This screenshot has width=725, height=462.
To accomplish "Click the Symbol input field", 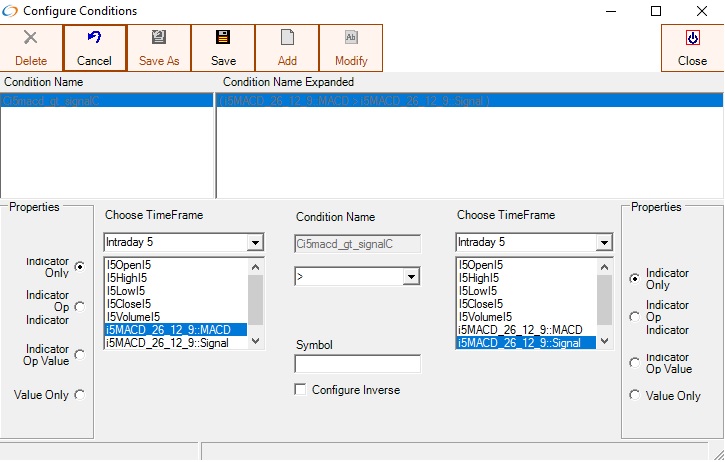I will (x=357, y=364).
